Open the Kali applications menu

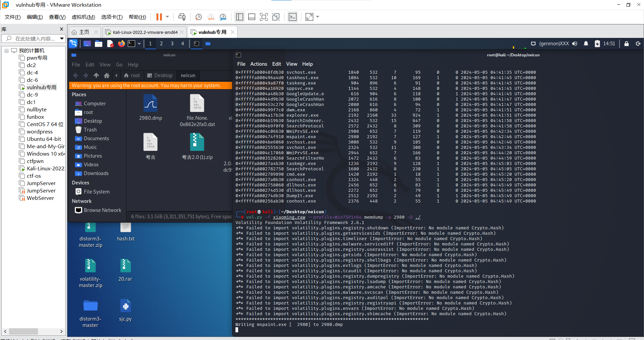point(73,44)
